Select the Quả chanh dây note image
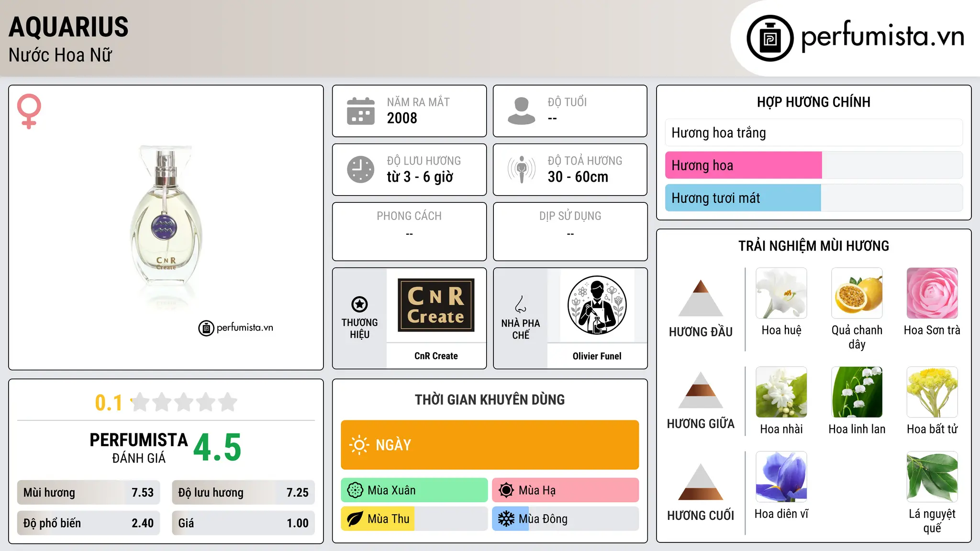This screenshot has width=980, height=551. point(857,293)
